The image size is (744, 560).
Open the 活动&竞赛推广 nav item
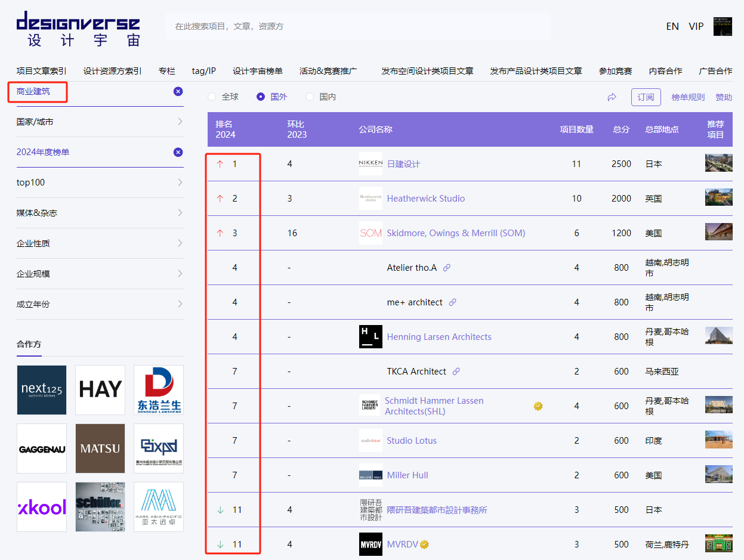(x=328, y=71)
